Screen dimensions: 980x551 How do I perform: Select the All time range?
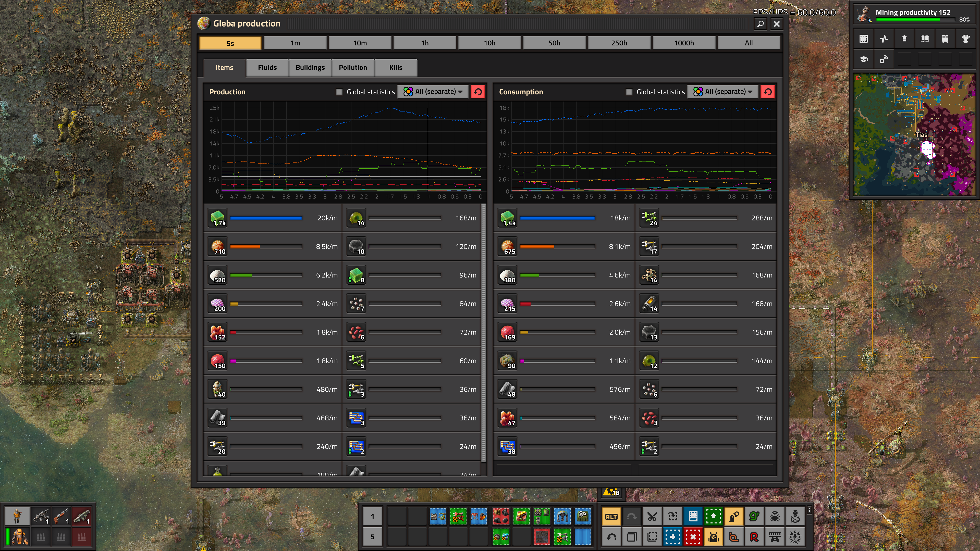[749, 43]
